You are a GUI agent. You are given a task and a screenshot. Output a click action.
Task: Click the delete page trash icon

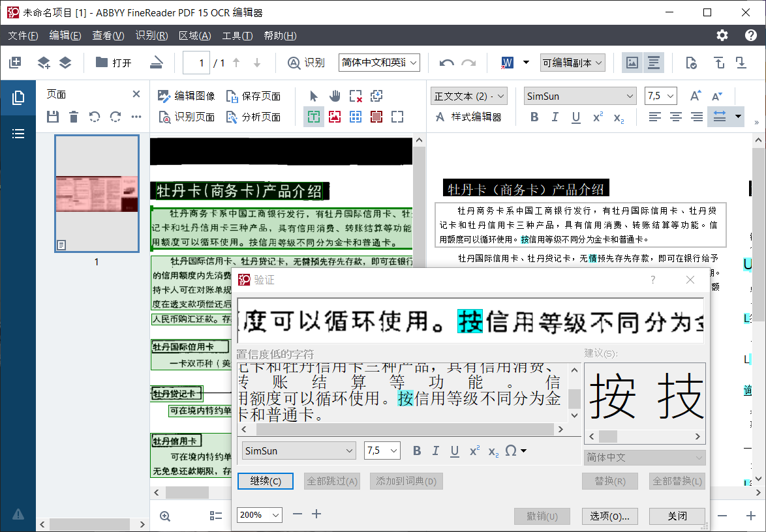click(74, 117)
